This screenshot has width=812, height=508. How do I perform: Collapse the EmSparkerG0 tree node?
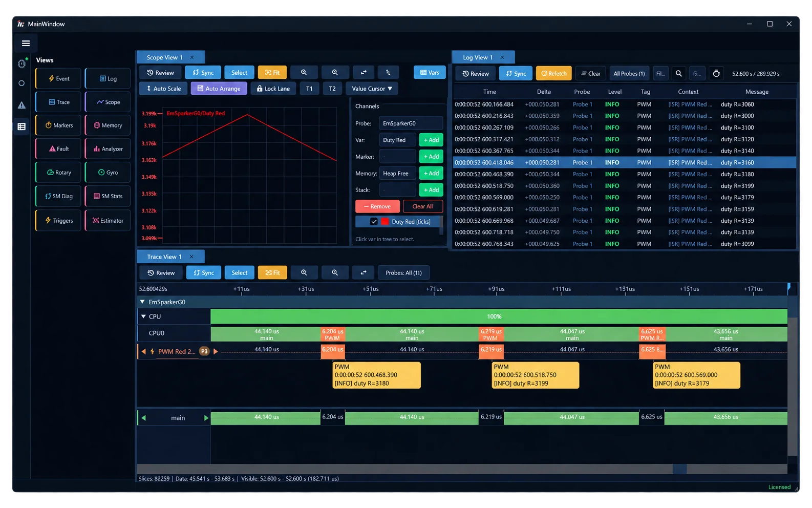tap(142, 302)
